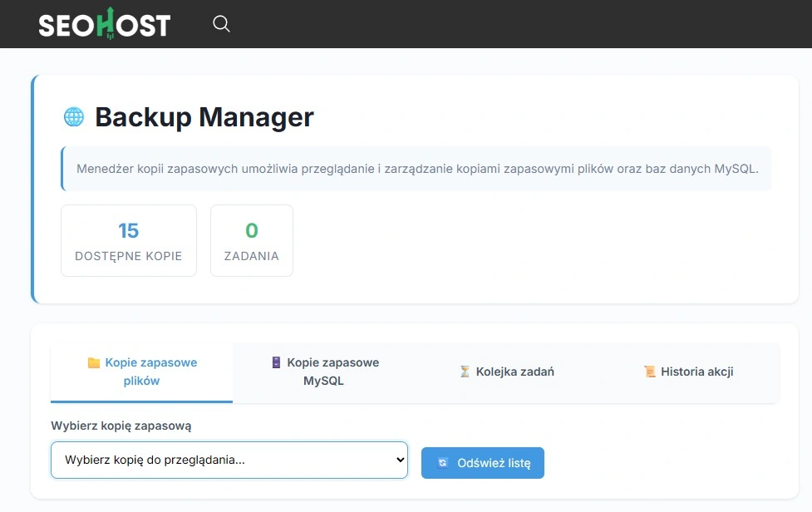
Task: Select the Kopie zapasowe plików tab
Action: pyautogui.click(x=141, y=372)
